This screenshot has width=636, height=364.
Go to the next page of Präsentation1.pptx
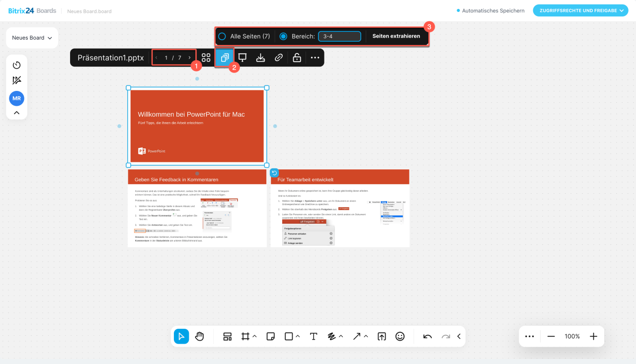pos(189,58)
